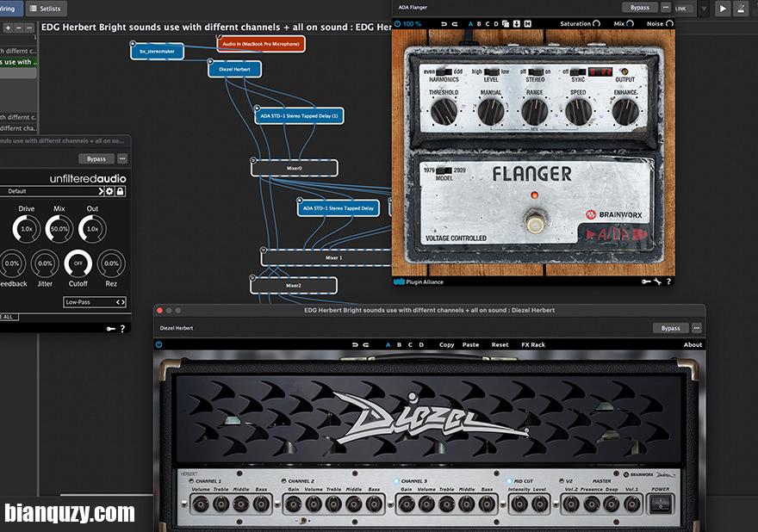Image resolution: width=758 pixels, height=532 pixels.
Task: Select preset slot D in Diezel Herbert
Action: [x=421, y=344]
